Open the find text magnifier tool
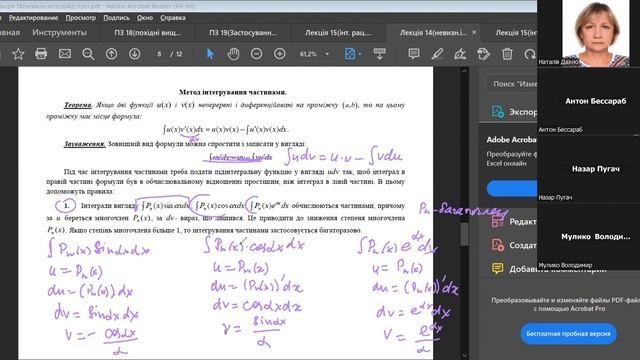Image resolution: width=640 pixels, height=360 pixels. pyautogui.click(x=88, y=54)
